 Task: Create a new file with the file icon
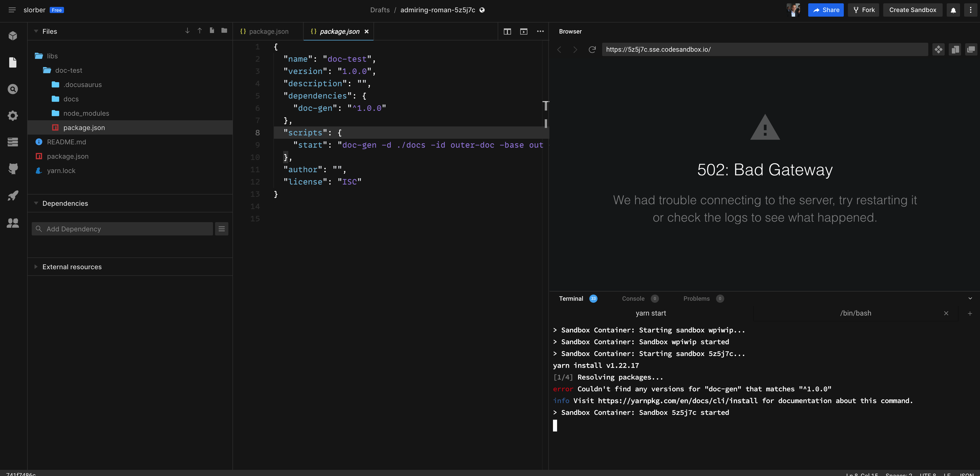pyautogui.click(x=212, y=31)
